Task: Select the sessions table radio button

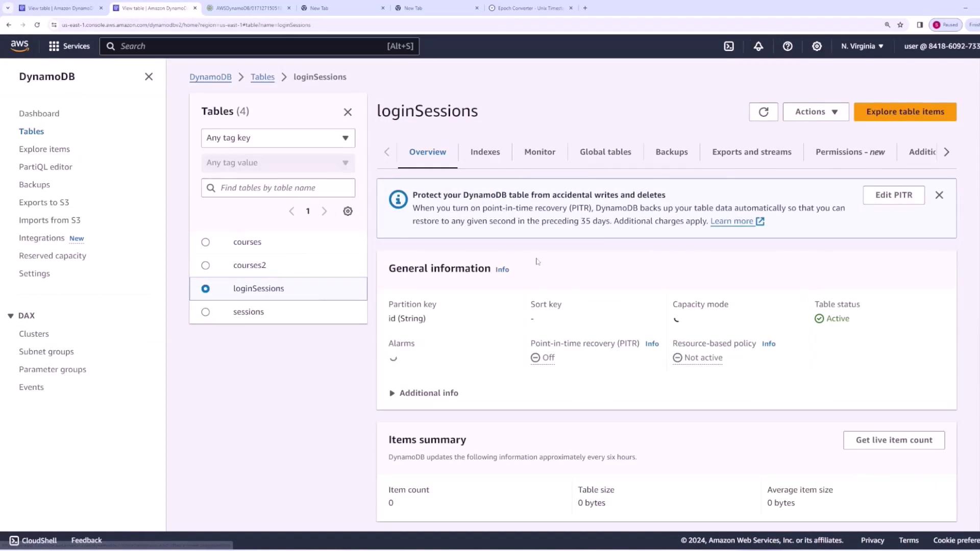Action: pos(205,312)
